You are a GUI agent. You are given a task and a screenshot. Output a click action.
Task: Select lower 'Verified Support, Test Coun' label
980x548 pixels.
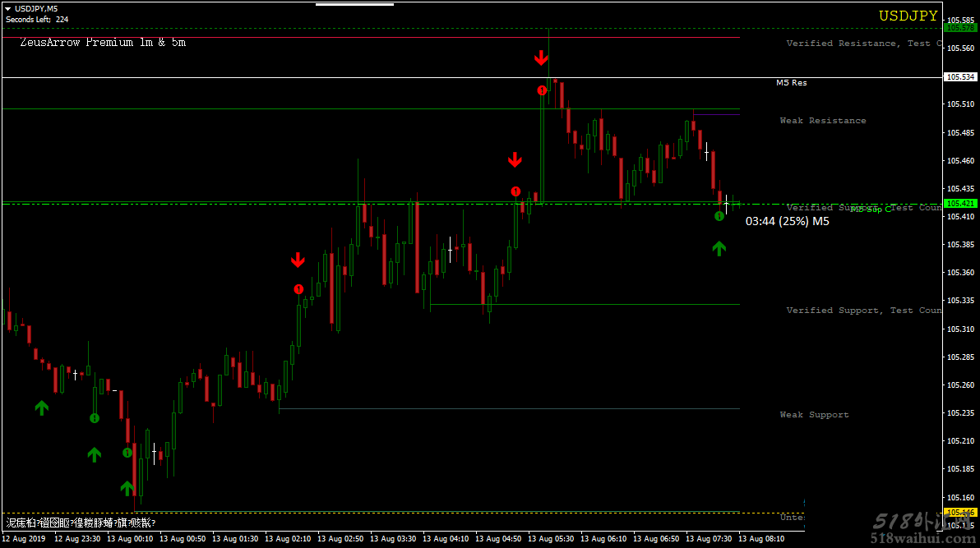click(x=864, y=310)
